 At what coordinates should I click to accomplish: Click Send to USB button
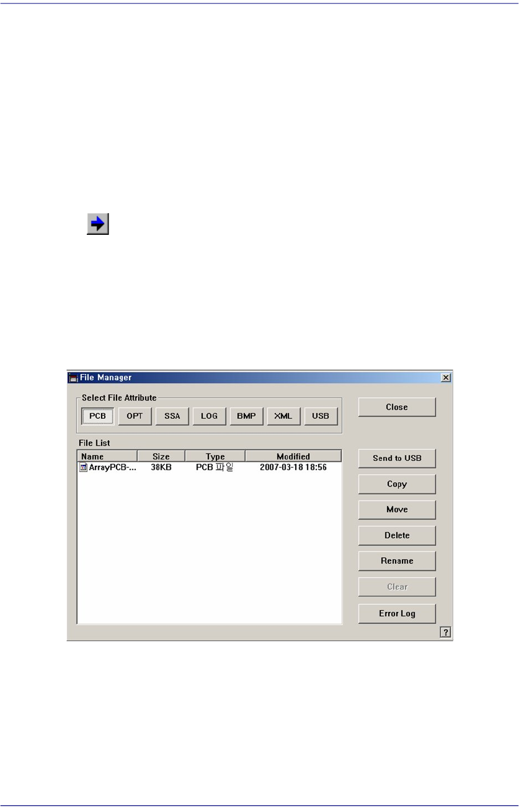click(x=397, y=458)
